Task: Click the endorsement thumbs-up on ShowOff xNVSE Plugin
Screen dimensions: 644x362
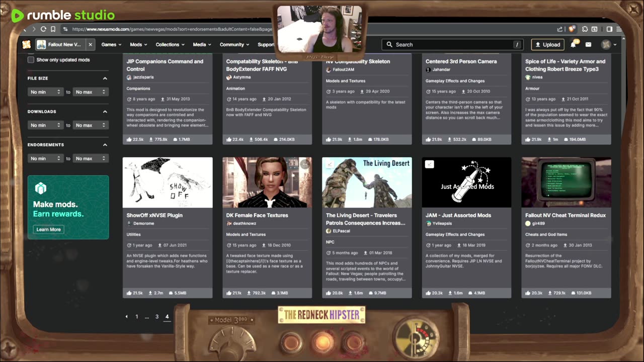Action: [129, 293]
